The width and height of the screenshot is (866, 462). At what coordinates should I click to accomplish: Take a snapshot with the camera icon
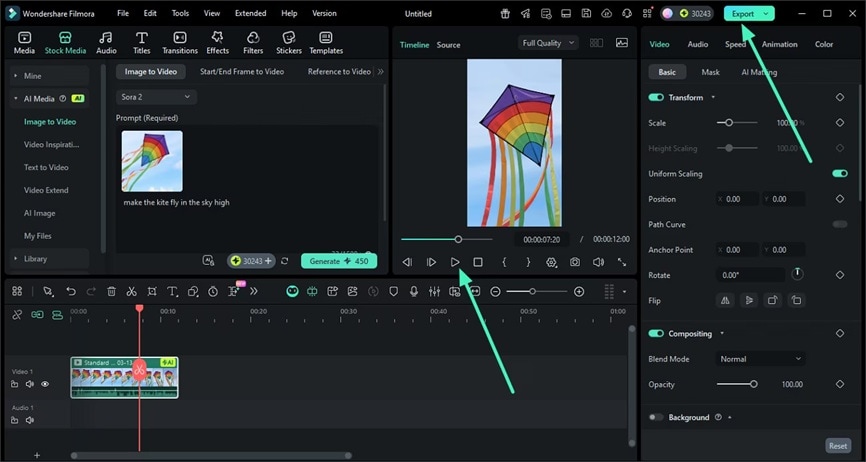point(575,262)
